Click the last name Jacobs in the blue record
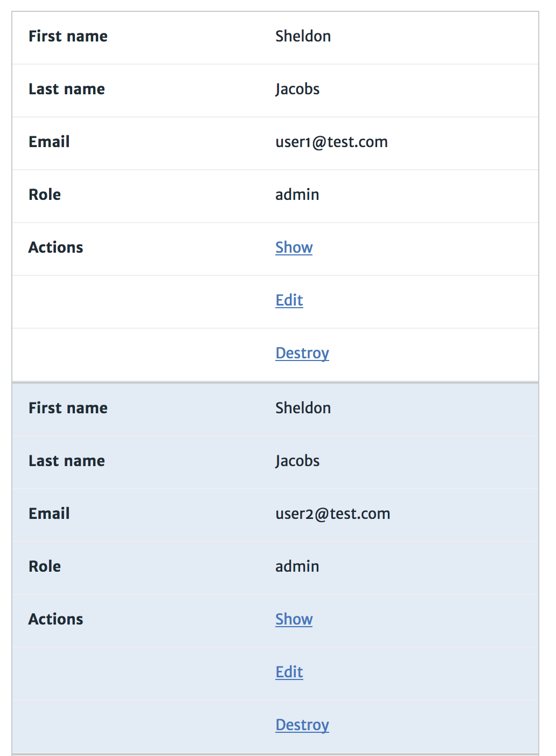The width and height of the screenshot is (556, 756). (297, 461)
